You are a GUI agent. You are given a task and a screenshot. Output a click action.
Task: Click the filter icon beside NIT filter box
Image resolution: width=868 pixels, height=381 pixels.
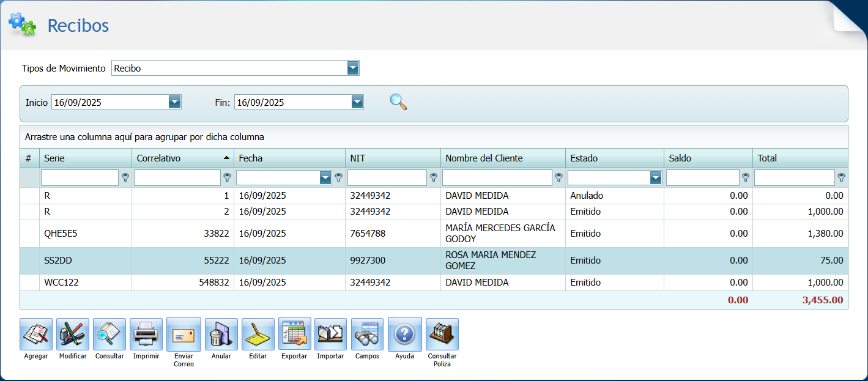pos(434,178)
